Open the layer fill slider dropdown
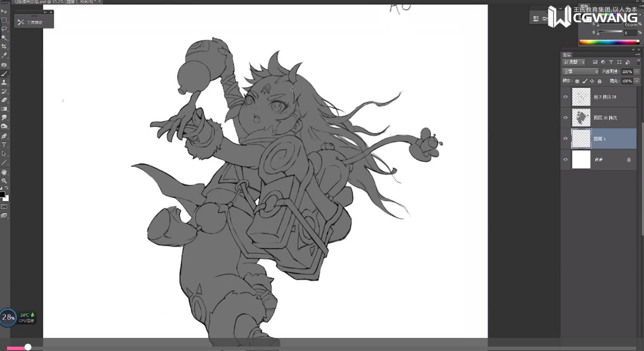Screen dimensions: 644x351 tap(637, 81)
